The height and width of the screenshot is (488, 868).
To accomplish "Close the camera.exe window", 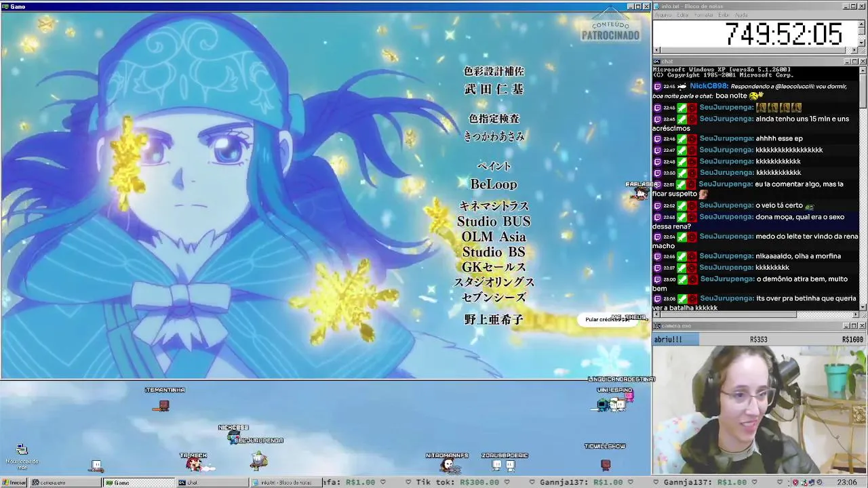I will [863, 326].
